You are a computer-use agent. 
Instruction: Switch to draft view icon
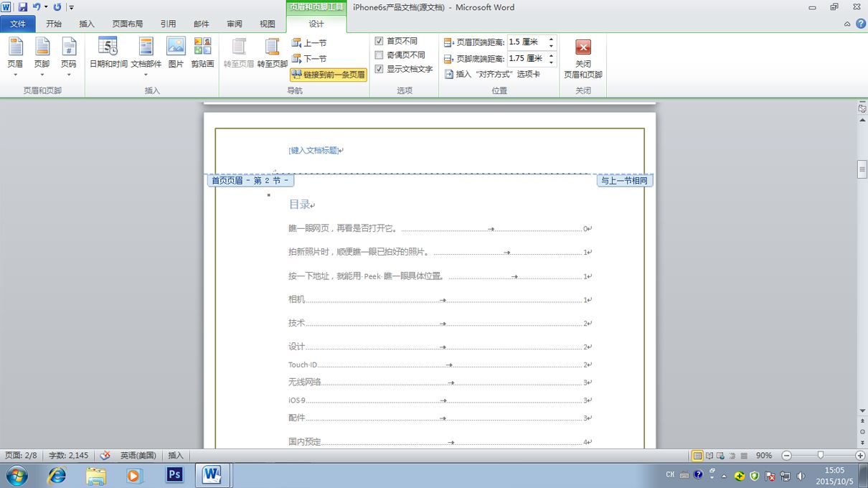click(x=744, y=456)
